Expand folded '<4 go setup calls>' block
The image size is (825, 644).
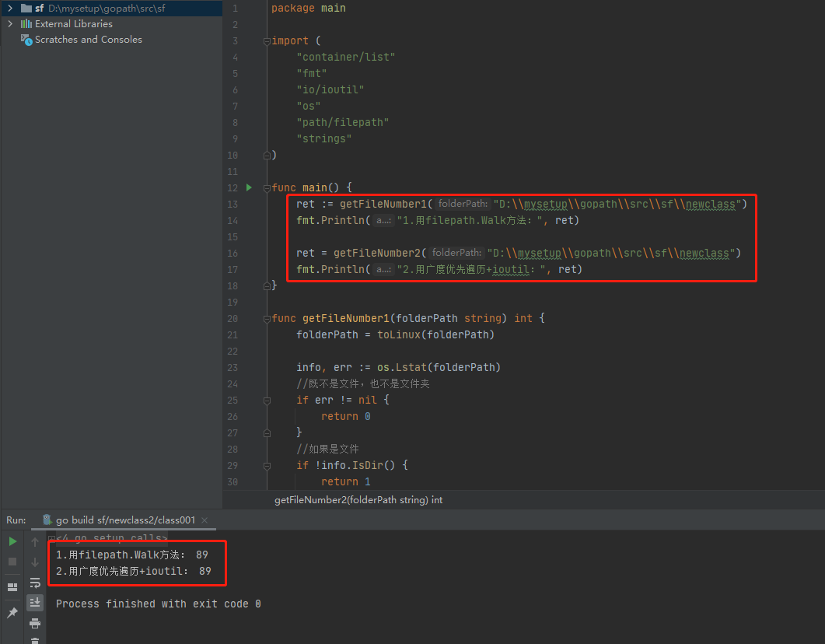pos(51,538)
